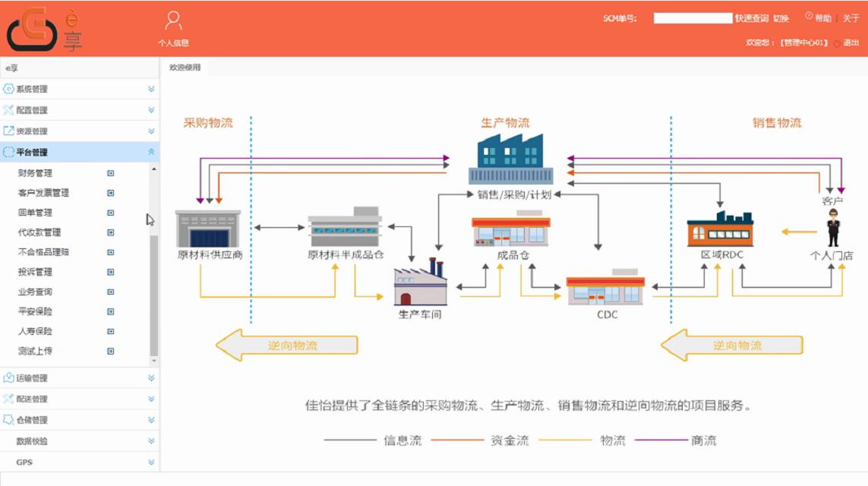The height and width of the screenshot is (486, 868).
Task: Click the sidebar submenu scrollbar thumb
Action: point(154,295)
